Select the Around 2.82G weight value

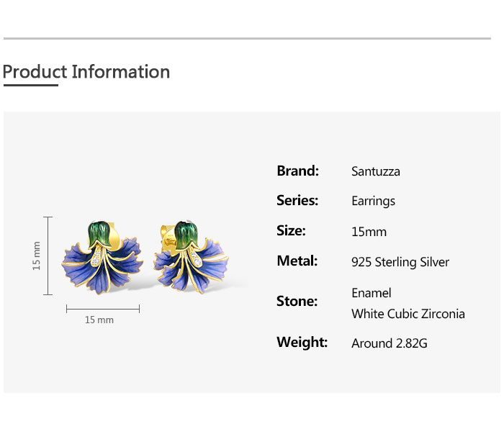coord(390,343)
